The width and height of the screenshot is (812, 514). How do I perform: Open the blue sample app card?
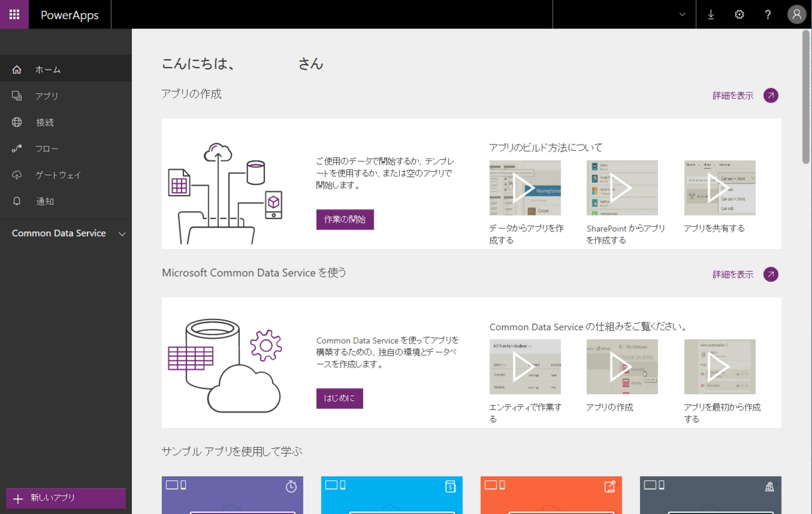392,495
